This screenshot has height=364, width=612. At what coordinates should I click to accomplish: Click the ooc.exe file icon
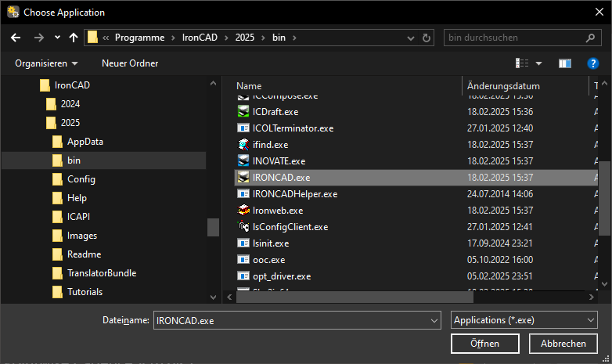point(243,259)
